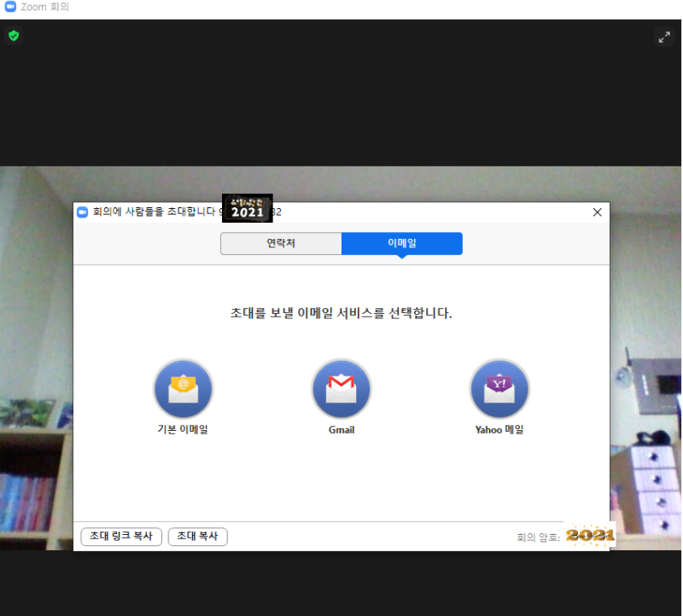The width and height of the screenshot is (683, 616).
Task: Click the email service selection heading
Action: coord(341,312)
